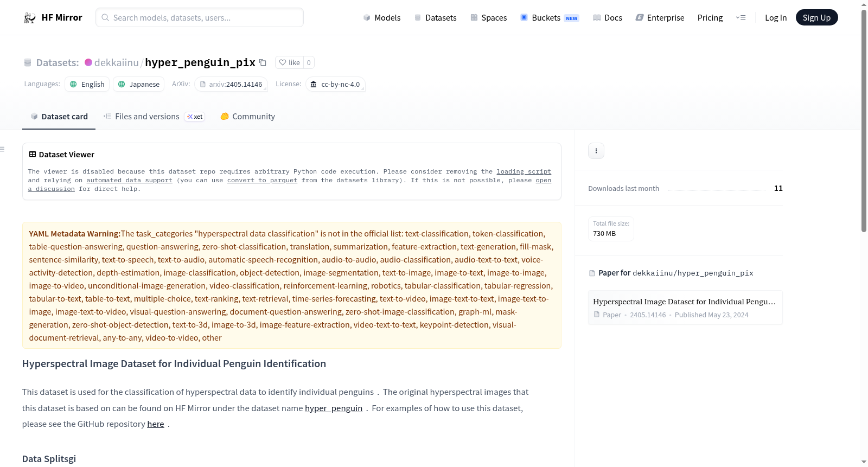
Task: Click the Dataset Viewer table icon
Action: coord(33,155)
